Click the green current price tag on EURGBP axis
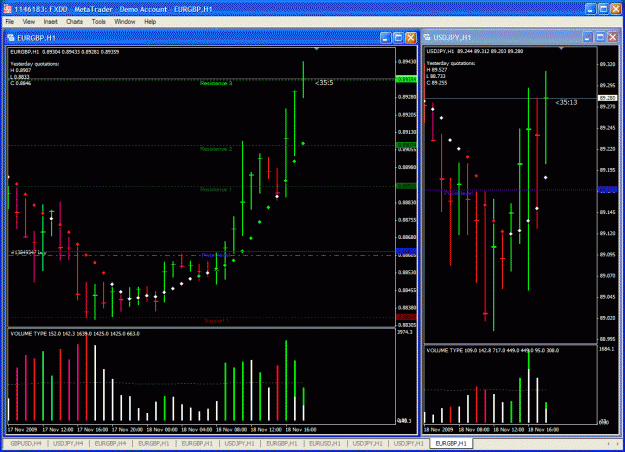The image size is (625, 452). 407,79
